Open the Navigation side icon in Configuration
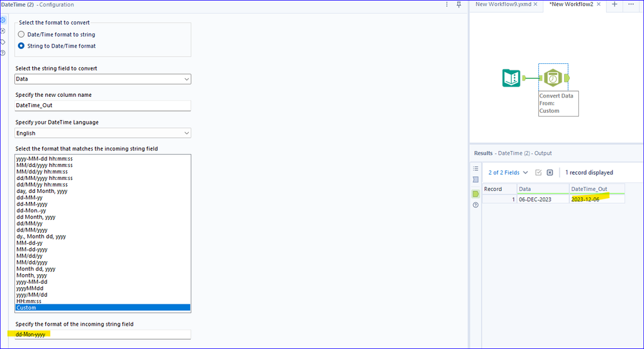 (x=3, y=31)
